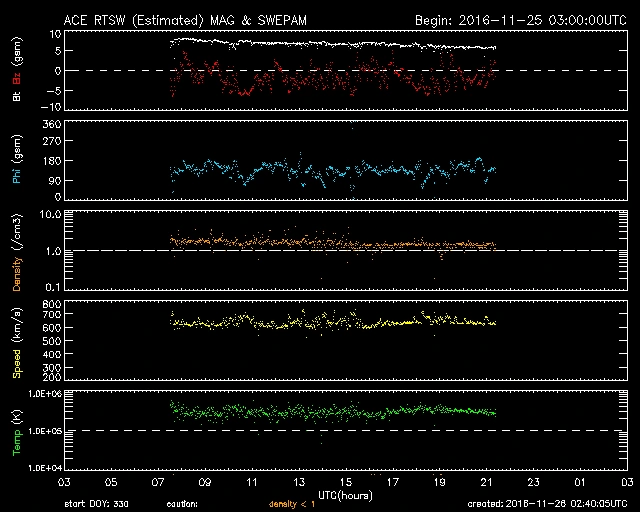640x512 pixels.
Task: Click the '270' value on Phi axis
Action: (52, 141)
